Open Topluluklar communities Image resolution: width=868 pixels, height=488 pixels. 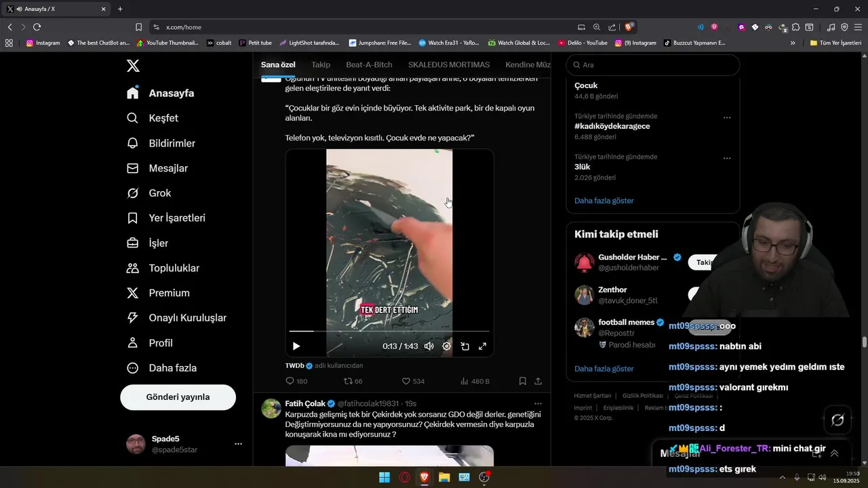(163, 268)
